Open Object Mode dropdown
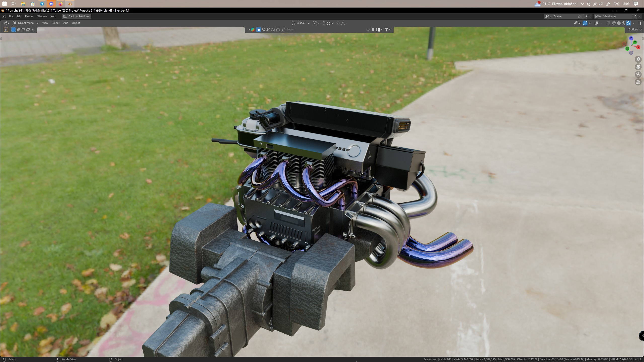 pyautogui.click(x=26, y=23)
